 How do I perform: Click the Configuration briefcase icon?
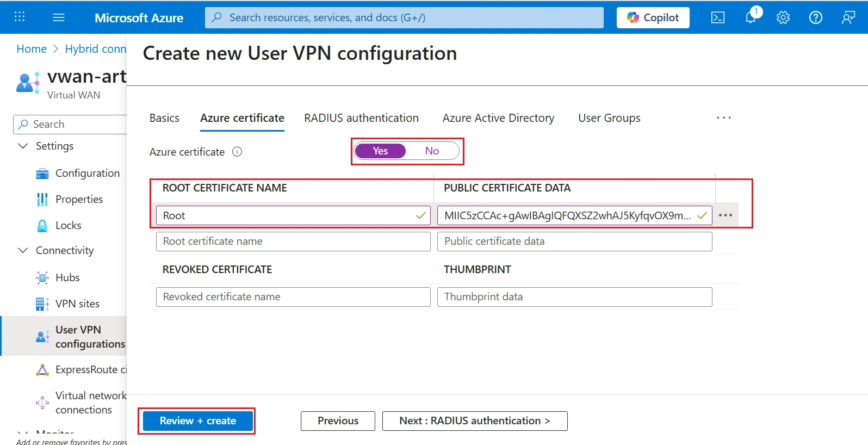pyautogui.click(x=42, y=174)
